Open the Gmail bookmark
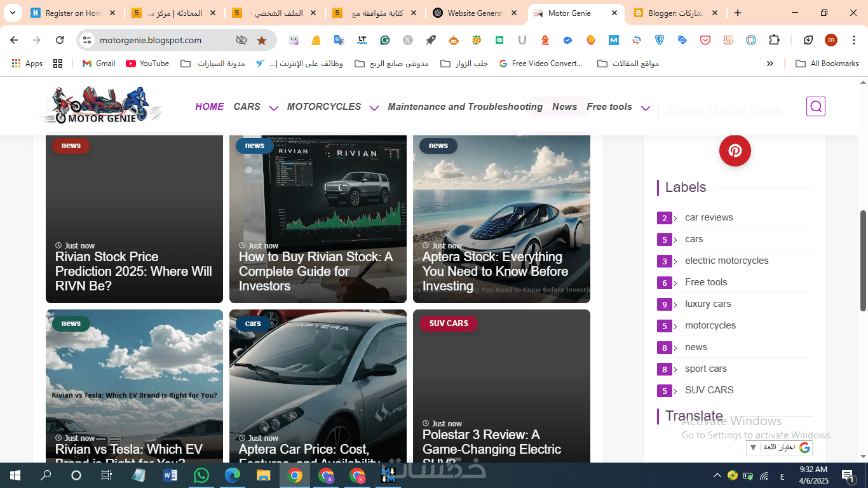The width and height of the screenshot is (868, 488). 99,64
